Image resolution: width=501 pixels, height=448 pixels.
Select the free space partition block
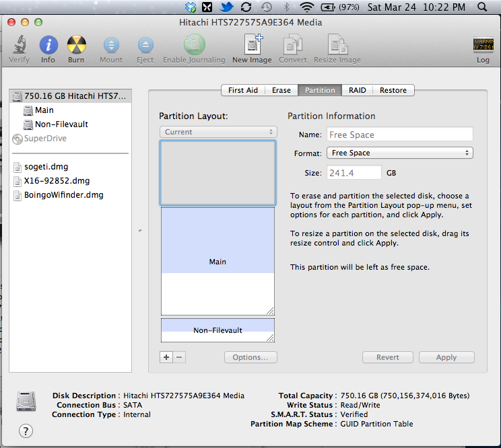click(218, 173)
